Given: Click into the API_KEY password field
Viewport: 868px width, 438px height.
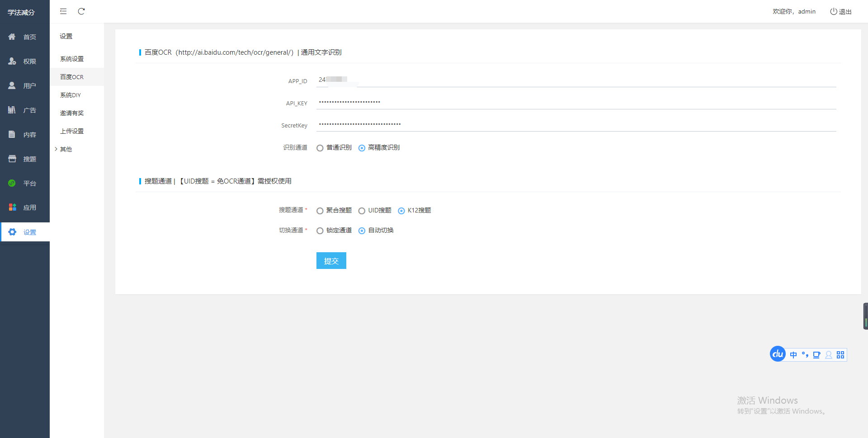Looking at the screenshot, I should 576,102.
